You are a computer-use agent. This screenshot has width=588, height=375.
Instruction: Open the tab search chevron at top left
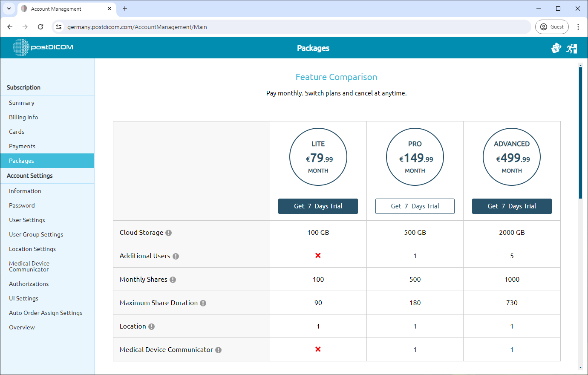(x=9, y=9)
